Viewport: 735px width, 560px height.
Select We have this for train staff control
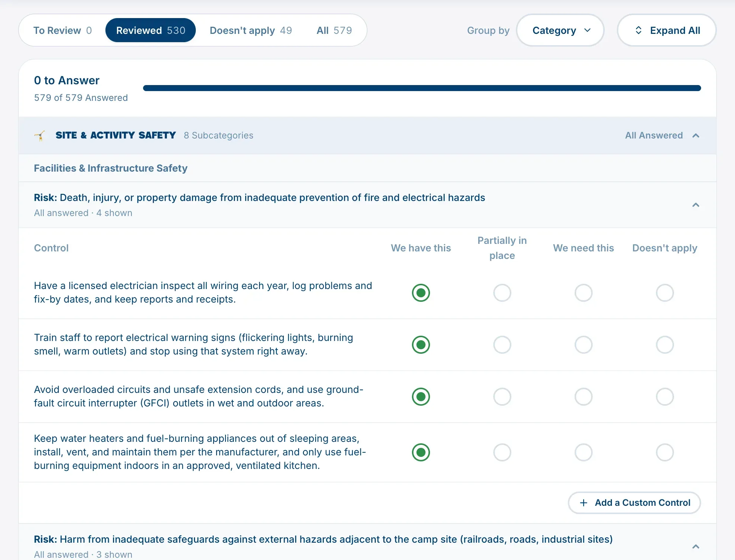point(421,345)
